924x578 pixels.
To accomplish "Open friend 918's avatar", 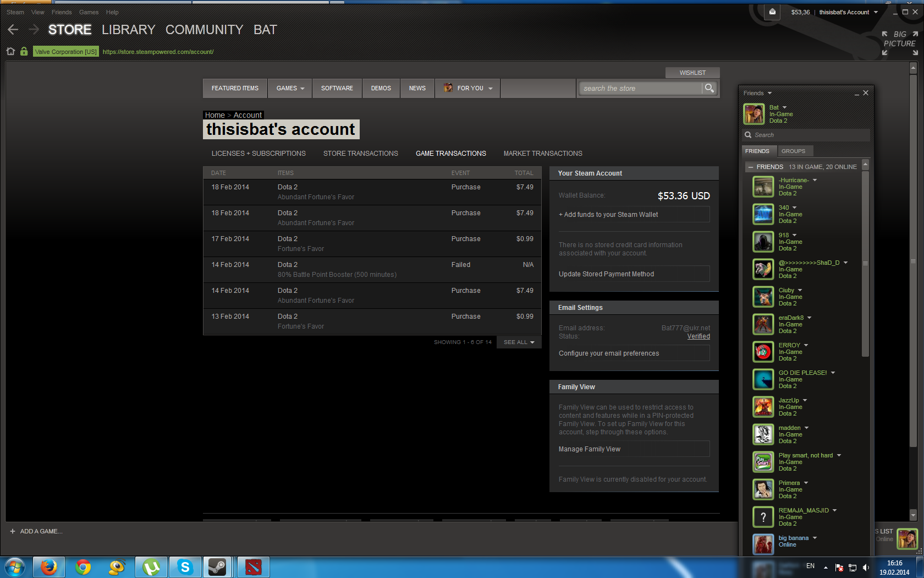I will (763, 242).
